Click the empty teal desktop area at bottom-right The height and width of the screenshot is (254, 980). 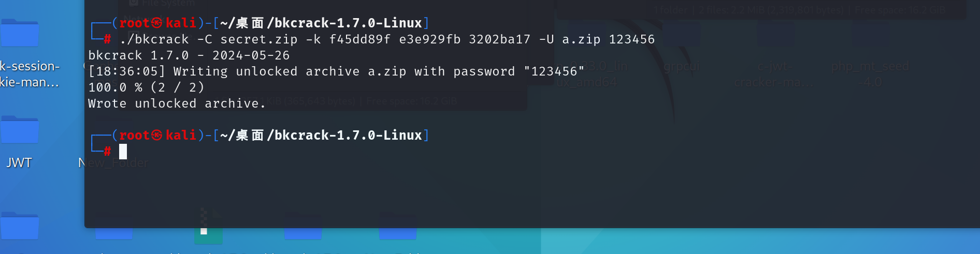coord(751,242)
